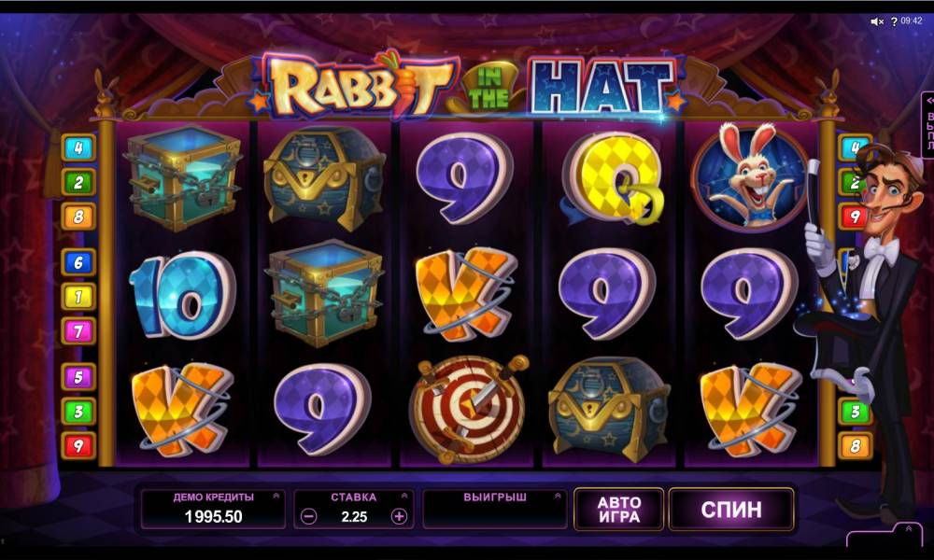Select payline 5 purple indicator on left
Screen dimensions: 934x560
tap(78, 377)
